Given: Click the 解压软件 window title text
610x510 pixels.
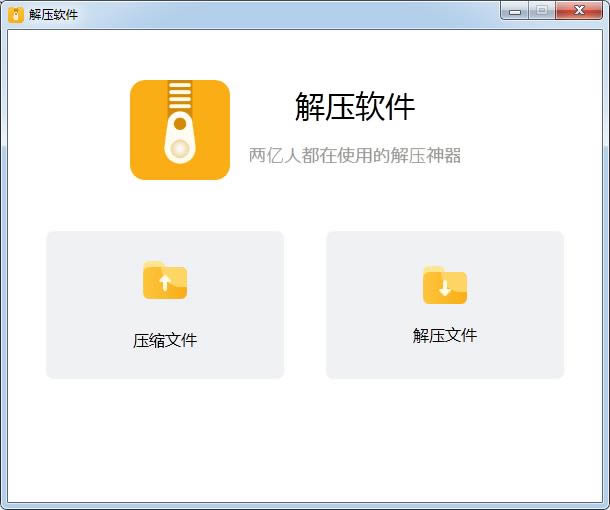Looking at the screenshot, I should (53, 15).
